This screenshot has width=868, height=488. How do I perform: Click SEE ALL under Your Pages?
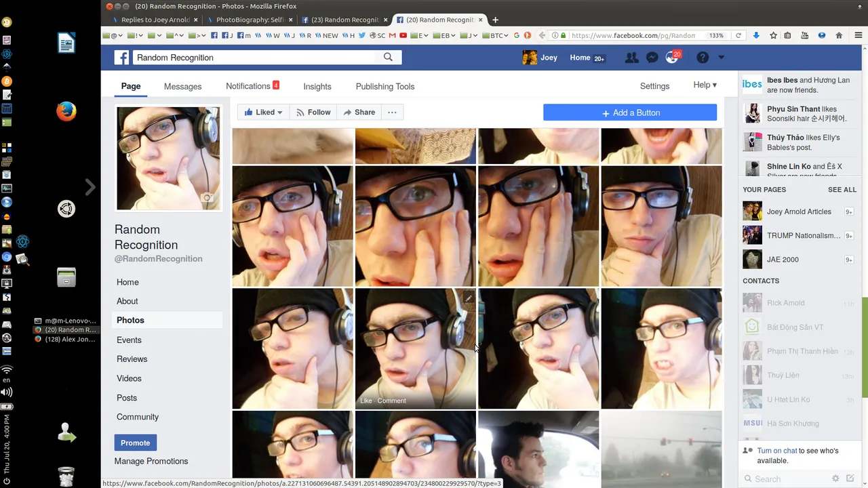(842, 190)
